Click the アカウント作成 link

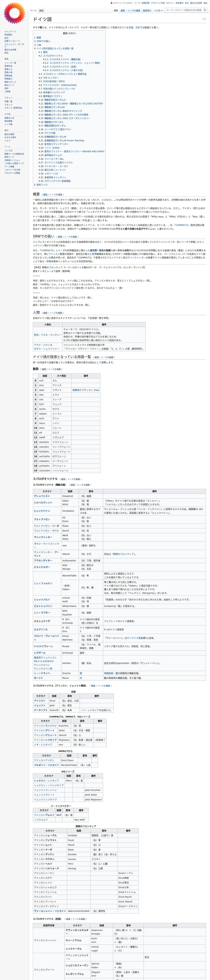[158, 3]
